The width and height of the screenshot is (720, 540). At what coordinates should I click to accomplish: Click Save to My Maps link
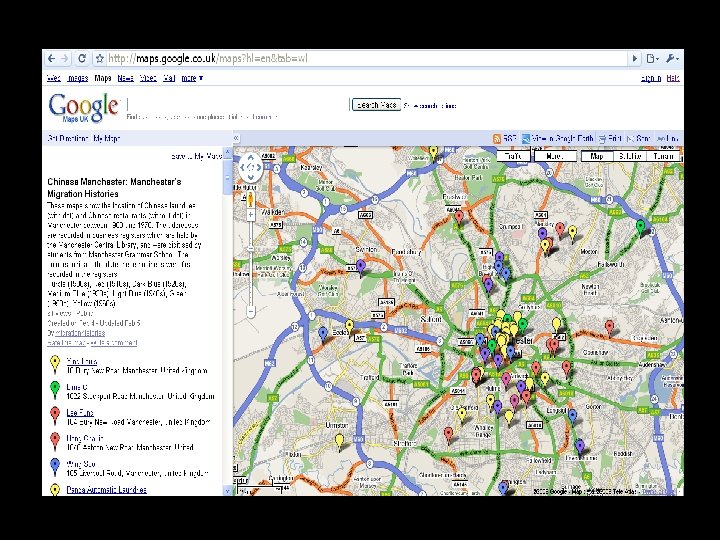(x=197, y=157)
